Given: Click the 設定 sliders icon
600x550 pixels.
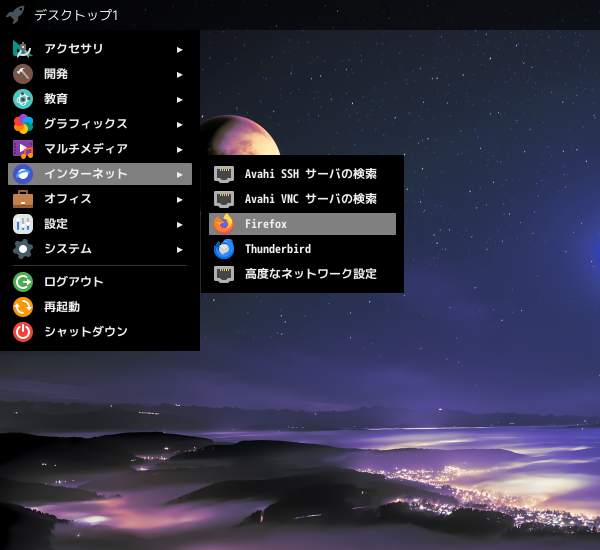Looking at the screenshot, I should (23, 224).
